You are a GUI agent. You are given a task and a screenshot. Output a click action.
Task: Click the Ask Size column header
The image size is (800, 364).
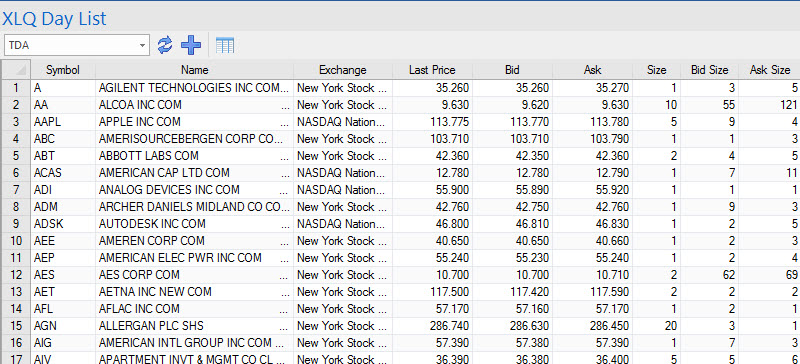point(769,70)
